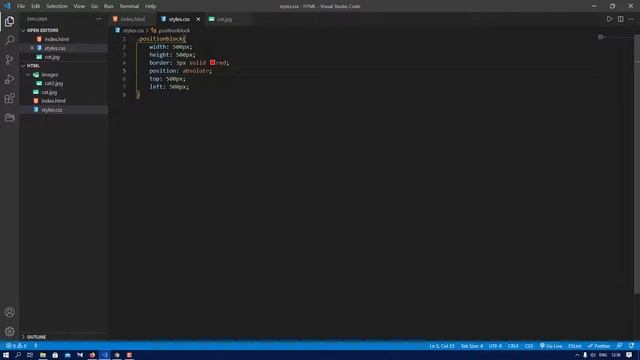
Task: Click line number 4 in the gutter
Action: point(124,63)
